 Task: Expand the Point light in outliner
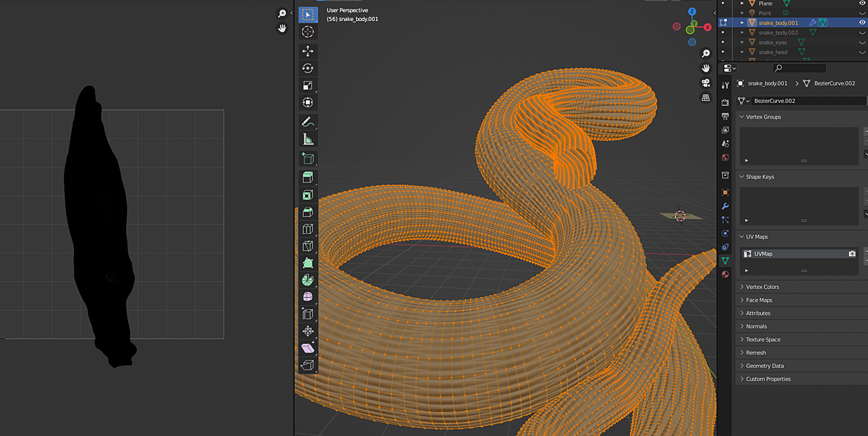742,13
